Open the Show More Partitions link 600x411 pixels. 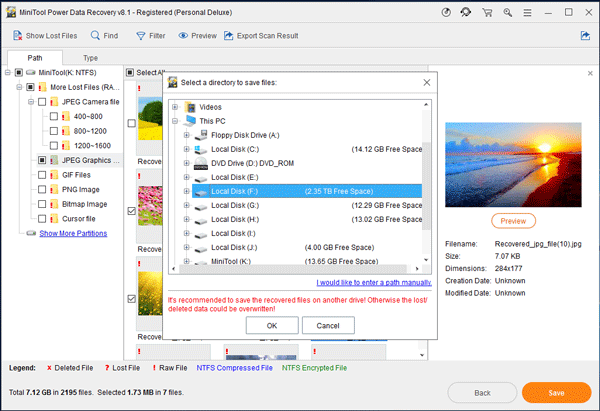point(73,233)
